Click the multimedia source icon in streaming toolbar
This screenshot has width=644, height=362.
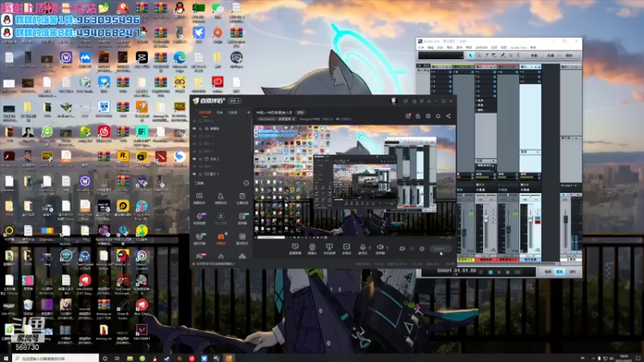point(347,247)
